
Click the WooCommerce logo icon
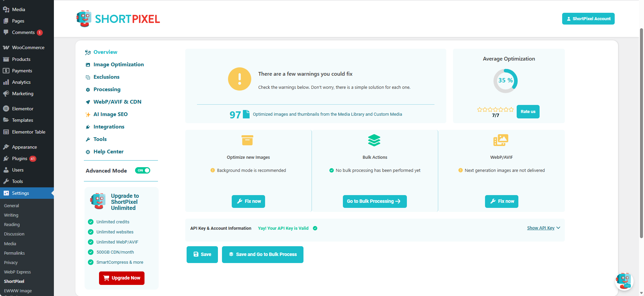coord(6,47)
